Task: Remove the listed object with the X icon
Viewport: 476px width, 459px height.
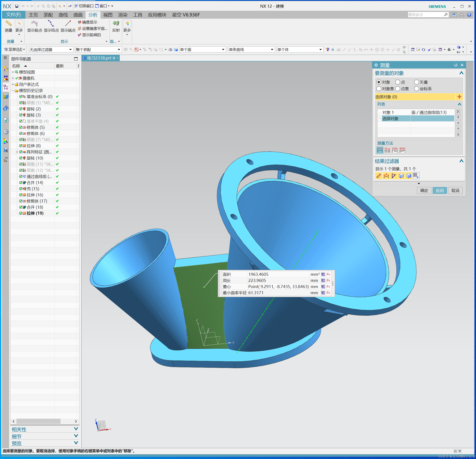Action: 458,111
